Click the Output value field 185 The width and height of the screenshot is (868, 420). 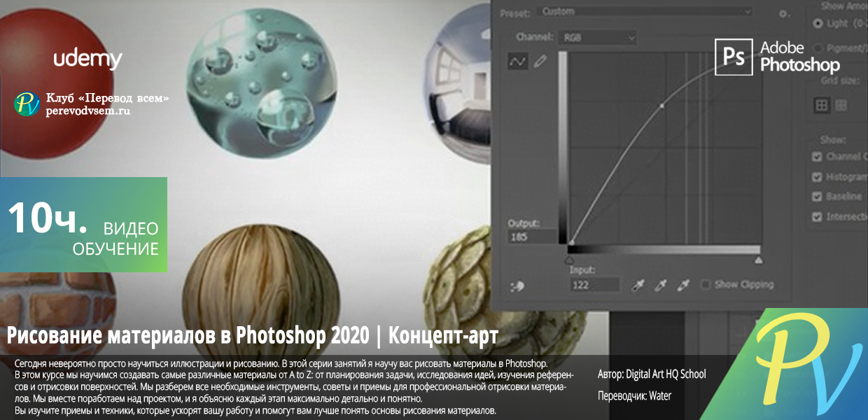tap(532, 237)
